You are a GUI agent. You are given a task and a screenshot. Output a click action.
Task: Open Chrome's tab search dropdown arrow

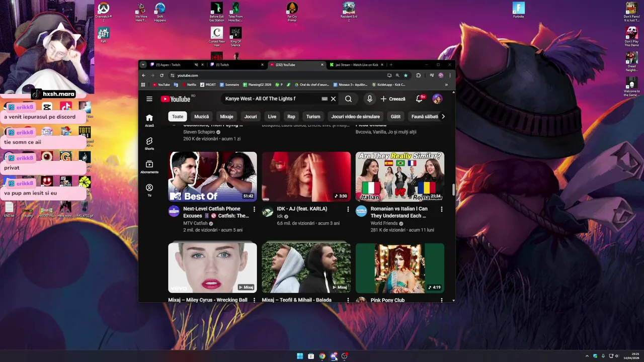(x=143, y=65)
